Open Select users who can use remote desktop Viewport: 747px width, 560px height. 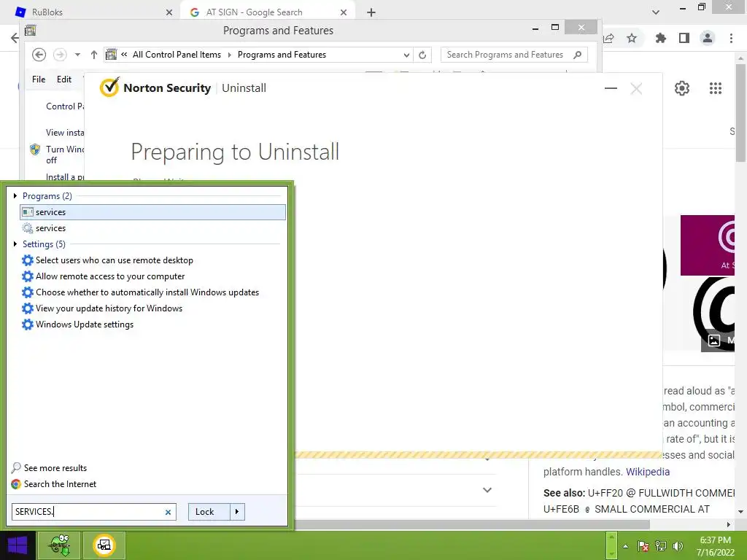click(115, 260)
